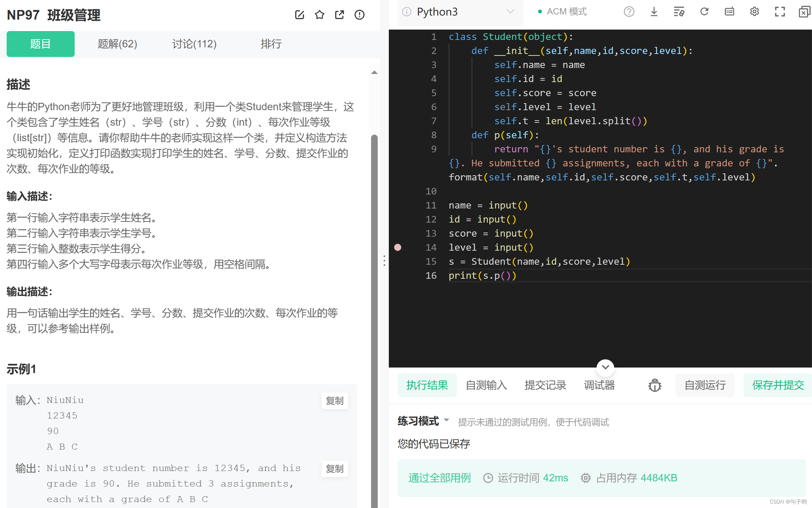
Task: Expand the 练习模式 mode dropdown
Action: (x=446, y=420)
